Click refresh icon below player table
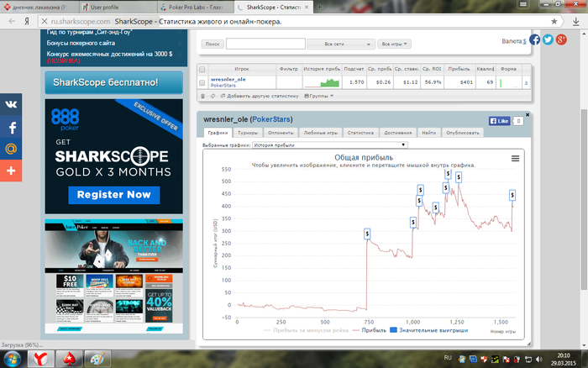 [x=213, y=96]
